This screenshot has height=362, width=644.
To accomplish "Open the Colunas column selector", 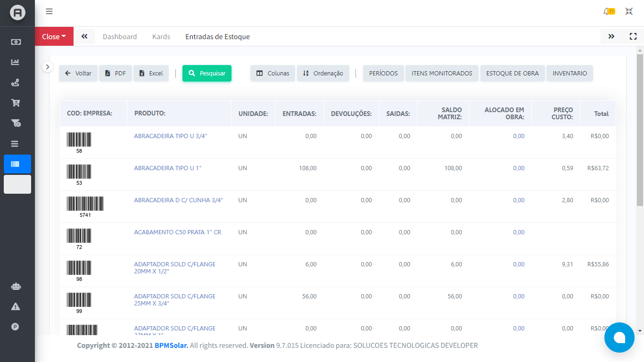I will (x=272, y=74).
